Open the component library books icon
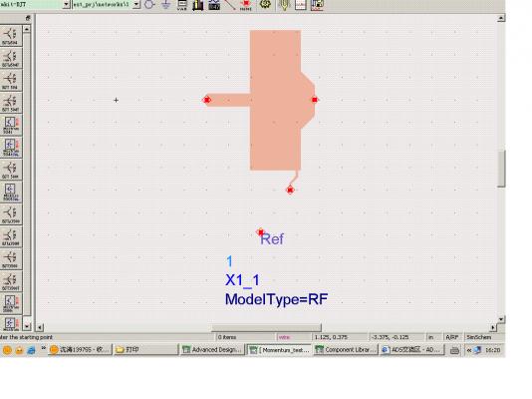This screenshot has height=399, width=532. click(x=198, y=5)
